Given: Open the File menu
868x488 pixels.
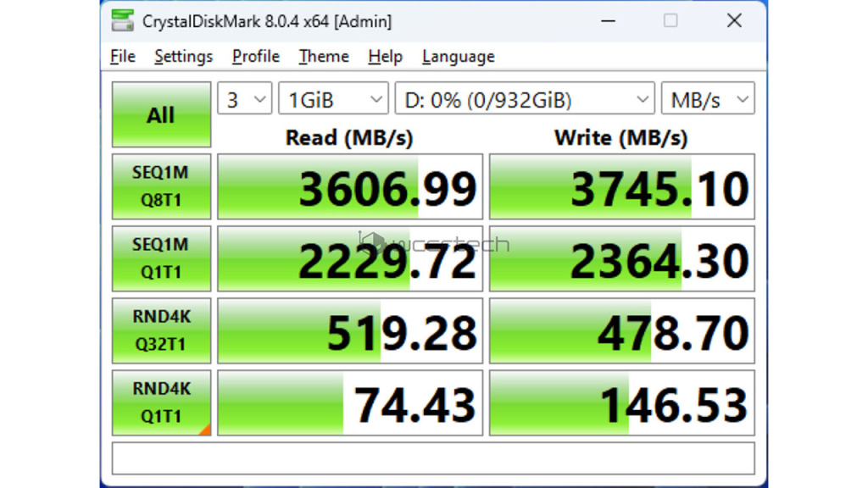Looking at the screenshot, I should (x=122, y=57).
